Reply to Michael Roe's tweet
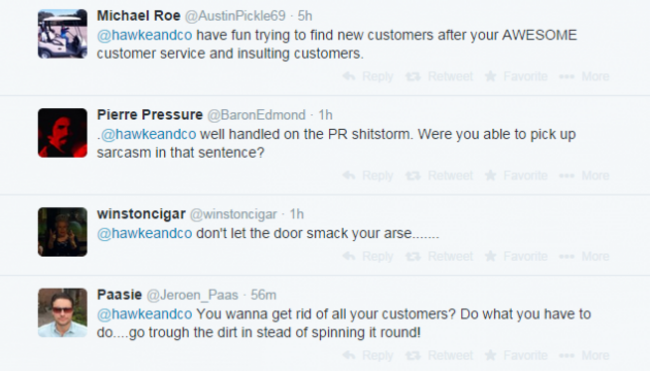Image resolution: width=650 pixels, height=371 pixels. tap(368, 77)
